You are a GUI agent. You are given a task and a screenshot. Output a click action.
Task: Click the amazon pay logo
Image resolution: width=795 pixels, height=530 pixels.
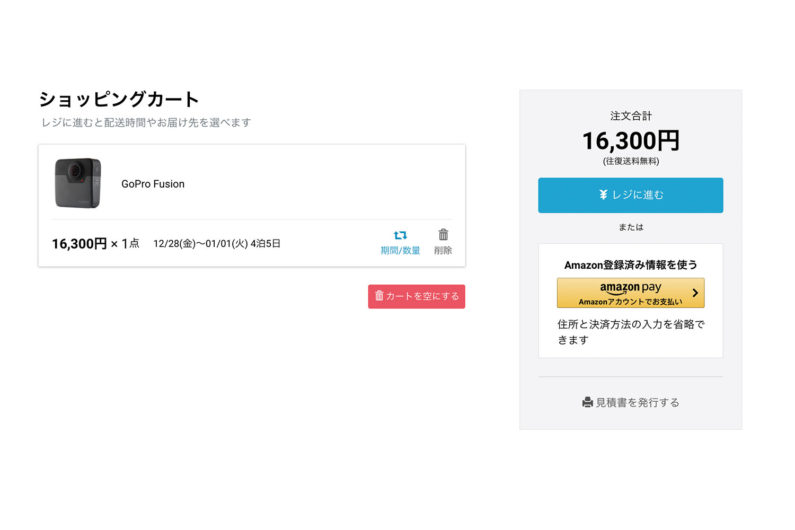tap(630, 288)
